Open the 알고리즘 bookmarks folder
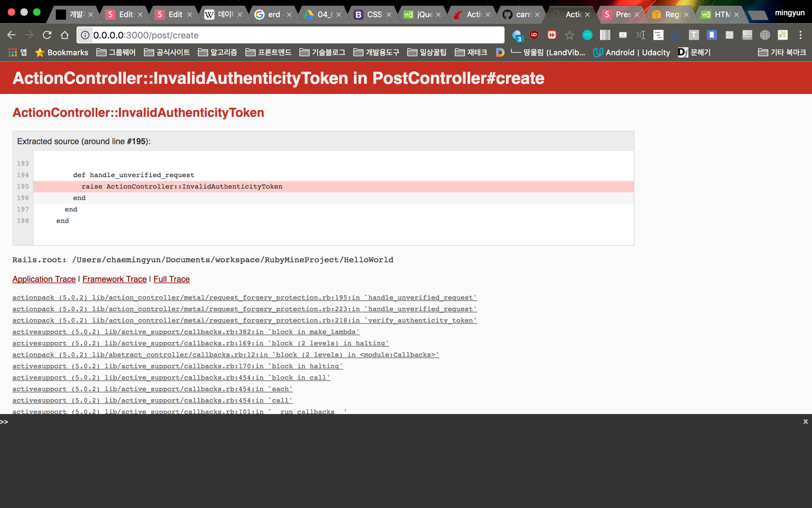Image resolution: width=812 pixels, height=508 pixels. tap(218, 52)
